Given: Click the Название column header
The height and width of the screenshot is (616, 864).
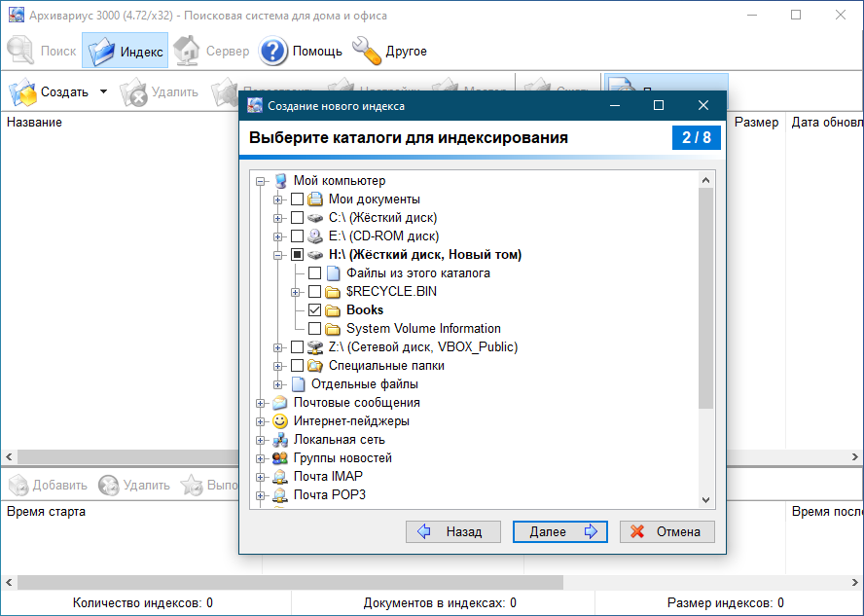Looking at the screenshot, I should (x=34, y=123).
